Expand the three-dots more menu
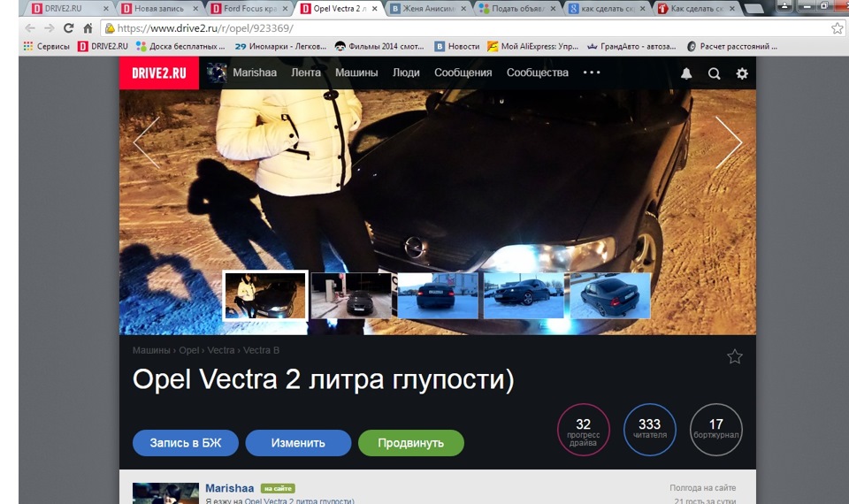The width and height of the screenshot is (849, 504). pyautogui.click(x=592, y=72)
